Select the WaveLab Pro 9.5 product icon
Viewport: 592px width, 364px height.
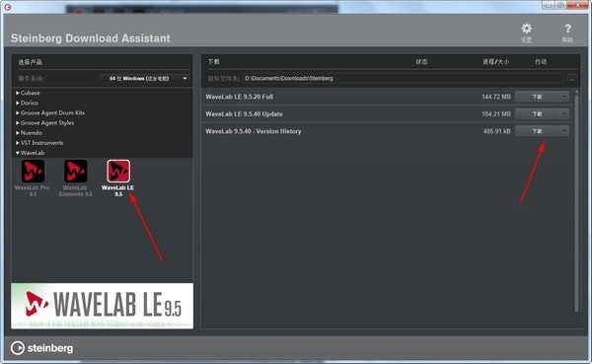point(33,171)
